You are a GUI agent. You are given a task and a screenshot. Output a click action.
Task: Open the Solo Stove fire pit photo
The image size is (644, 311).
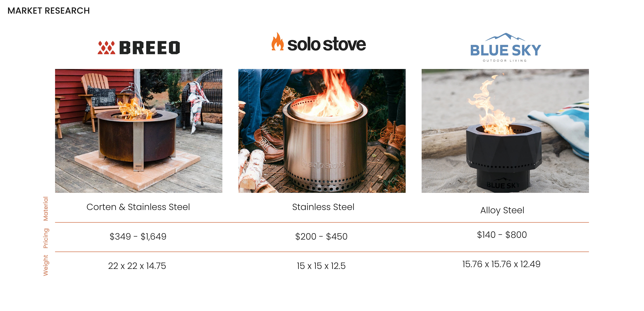click(322, 131)
